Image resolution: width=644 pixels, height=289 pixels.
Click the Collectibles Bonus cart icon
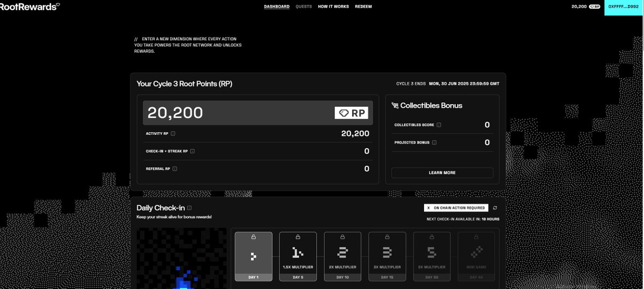(395, 106)
